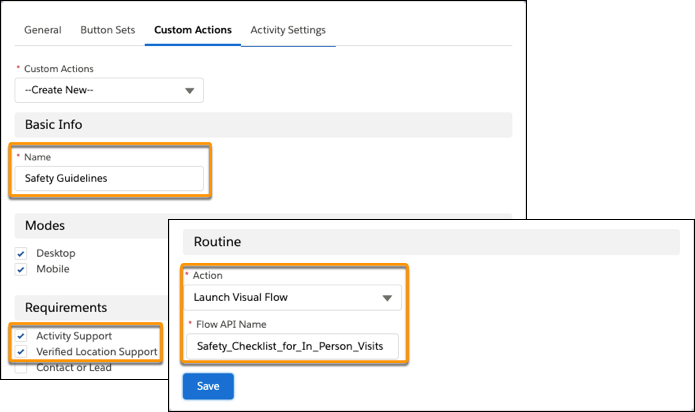This screenshot has width=695, height=412.
Task: Click into the Flow API Name field
Action: (x=292, y=346)
